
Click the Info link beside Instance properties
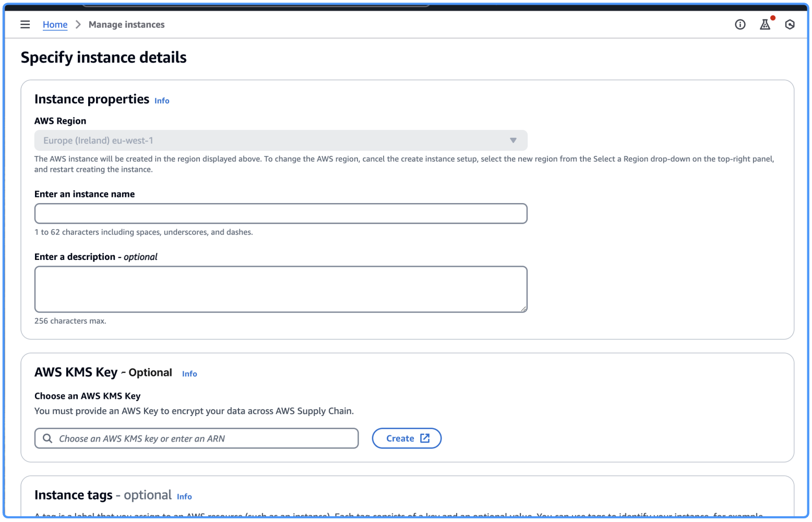(162, 100)
